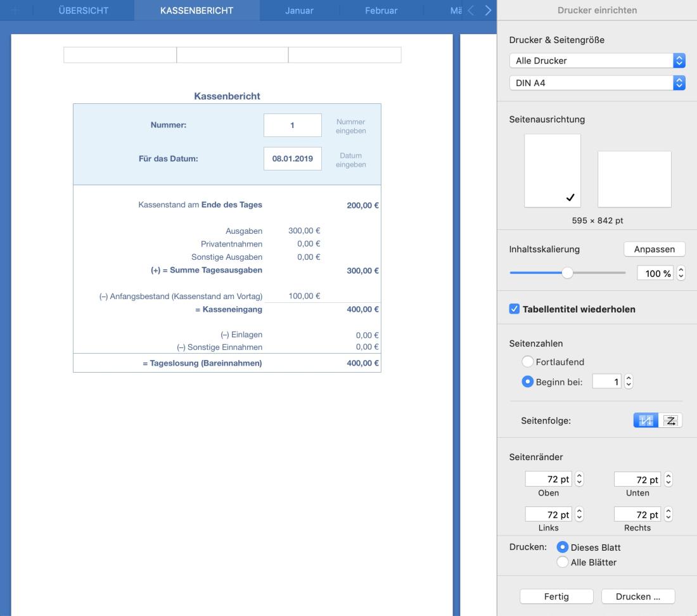
Task: Click stepper next to Oben margin
Action: (x=579, y=480)
